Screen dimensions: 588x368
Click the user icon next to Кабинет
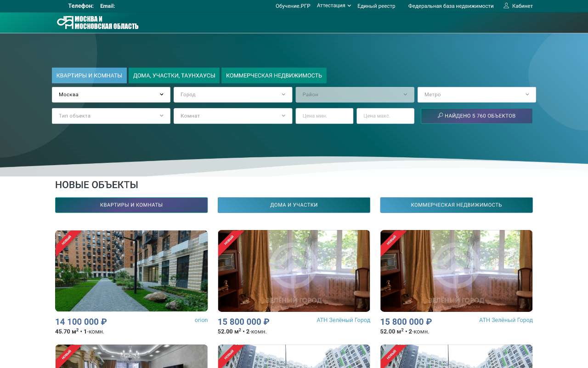tap(506, 6)
